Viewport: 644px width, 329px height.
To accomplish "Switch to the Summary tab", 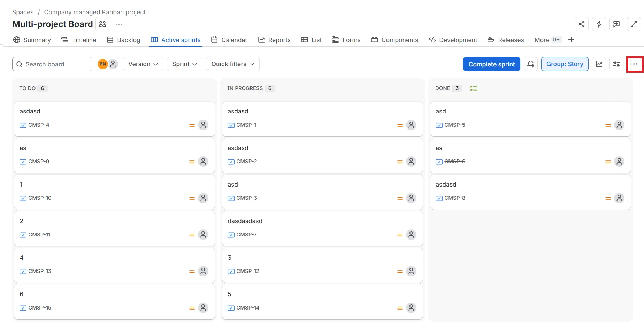I will pos(32,40).
